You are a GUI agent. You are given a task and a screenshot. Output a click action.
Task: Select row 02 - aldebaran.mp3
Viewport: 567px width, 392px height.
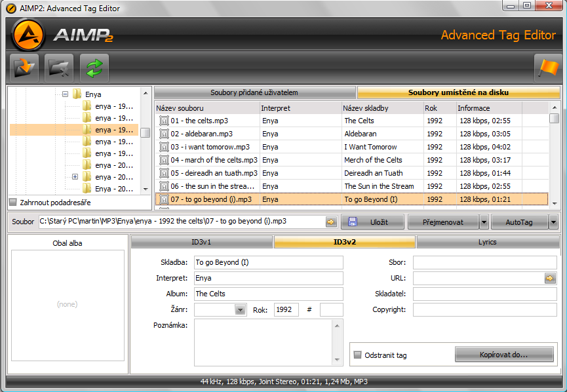pos(351,134)
